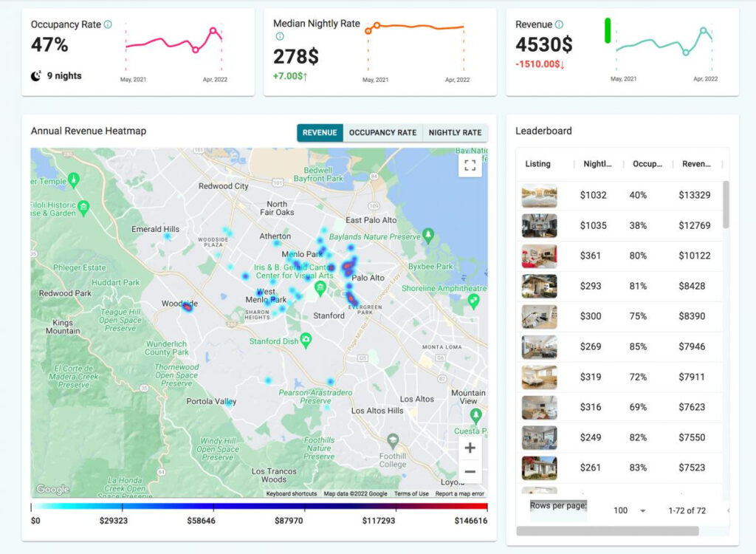Sort leaderboard by Nightly rate column
Viewport: 756px width, 554px height.
[x=597, y=164]
